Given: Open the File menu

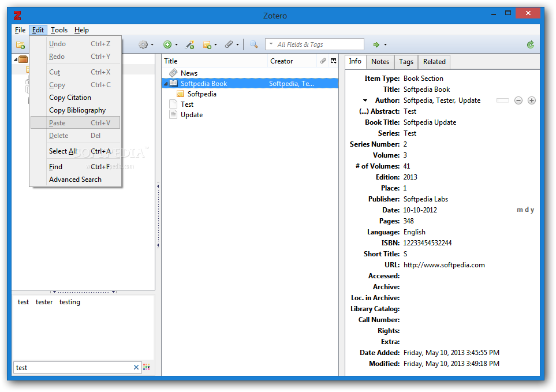Looking at the screenshot, I should coord(20,30).
